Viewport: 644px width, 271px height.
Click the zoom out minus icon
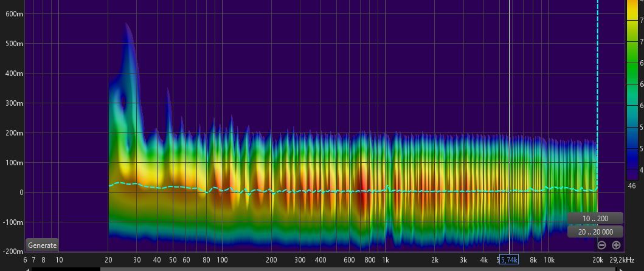(601, 245)
